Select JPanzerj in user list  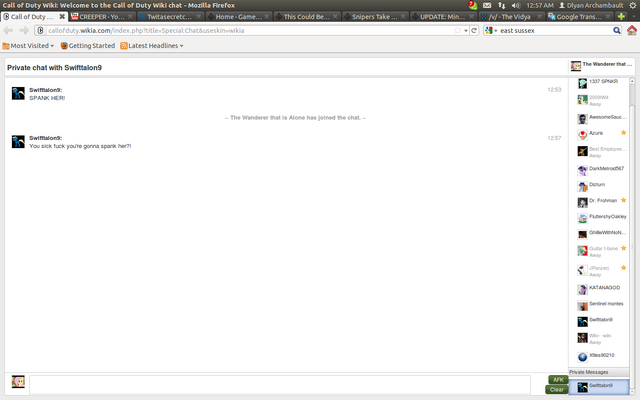[x=602, y=271]
